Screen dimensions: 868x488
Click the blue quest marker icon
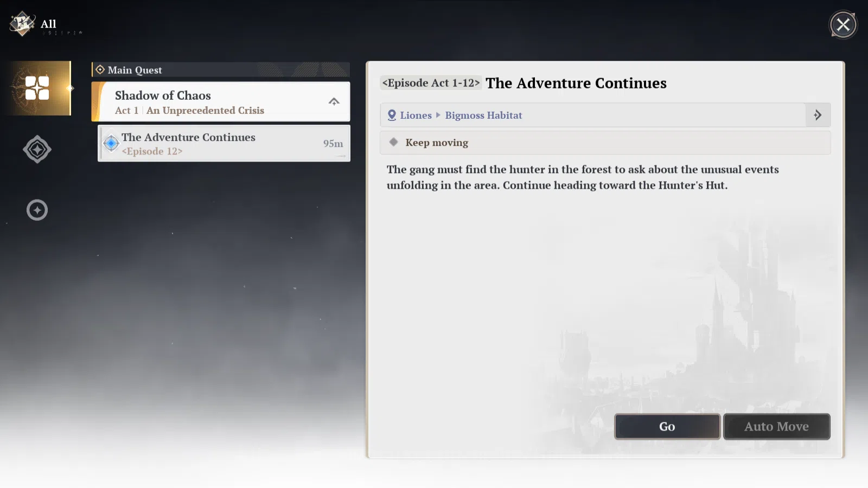coord(111,143)
